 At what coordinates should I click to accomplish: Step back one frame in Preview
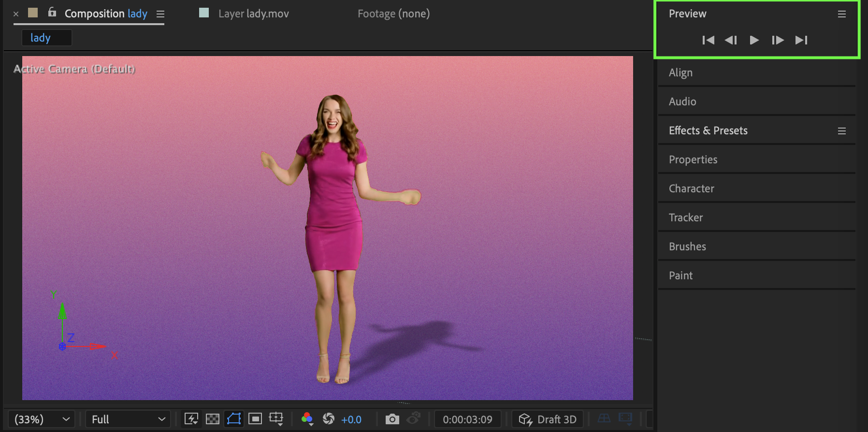(731, 40)
